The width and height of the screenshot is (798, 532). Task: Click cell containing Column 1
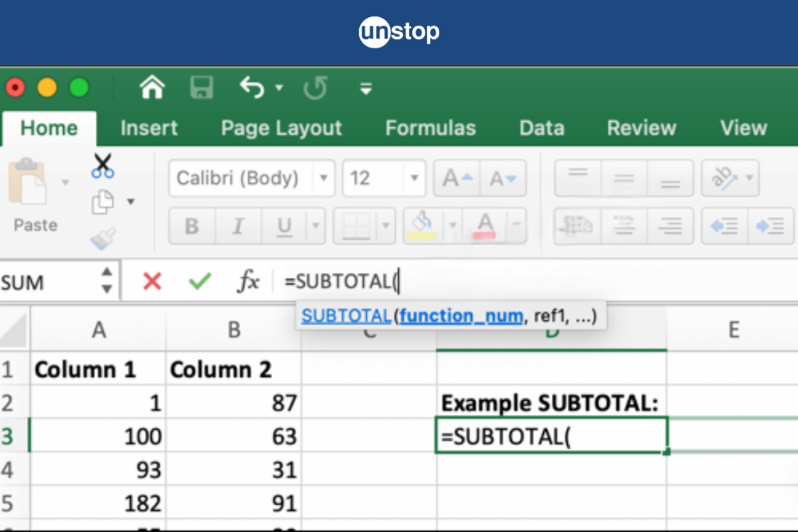(x=99, y=369)
